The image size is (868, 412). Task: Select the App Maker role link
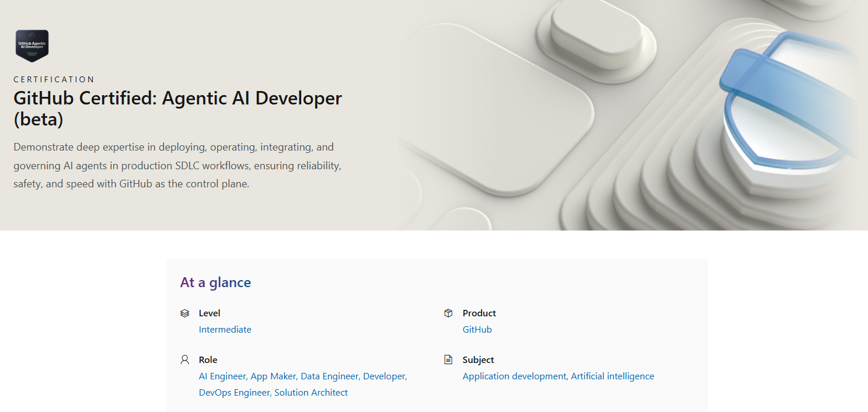point(273,376)
